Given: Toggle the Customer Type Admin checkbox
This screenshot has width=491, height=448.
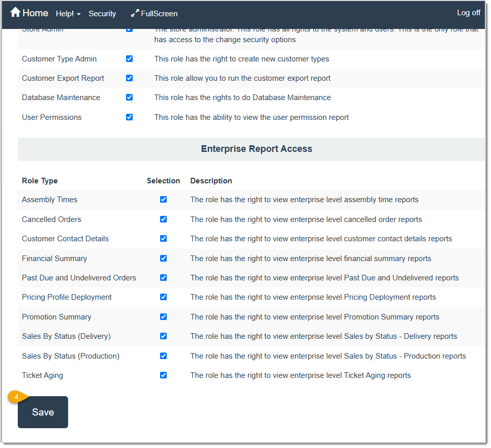Looking at the screenshot, I should pyautogui.click(x=129, y=58).
